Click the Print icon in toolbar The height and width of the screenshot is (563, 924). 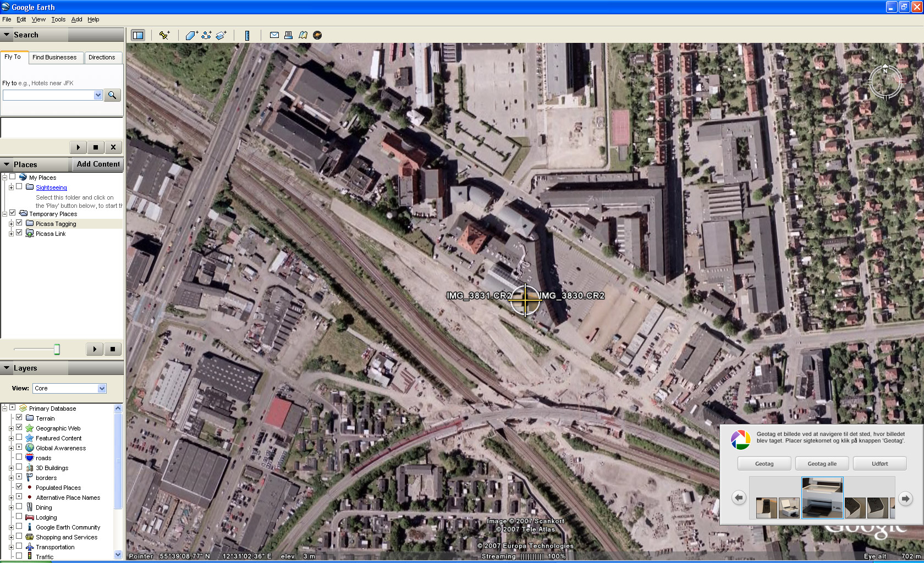[288, 35]
